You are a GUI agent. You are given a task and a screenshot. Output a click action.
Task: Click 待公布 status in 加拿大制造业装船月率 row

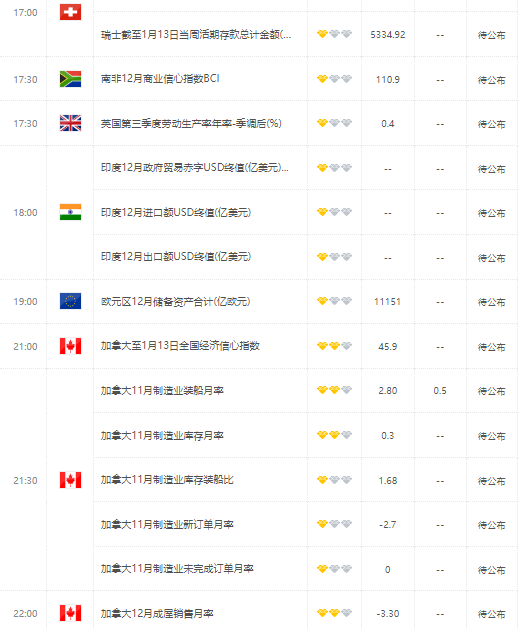pos(491,391)
